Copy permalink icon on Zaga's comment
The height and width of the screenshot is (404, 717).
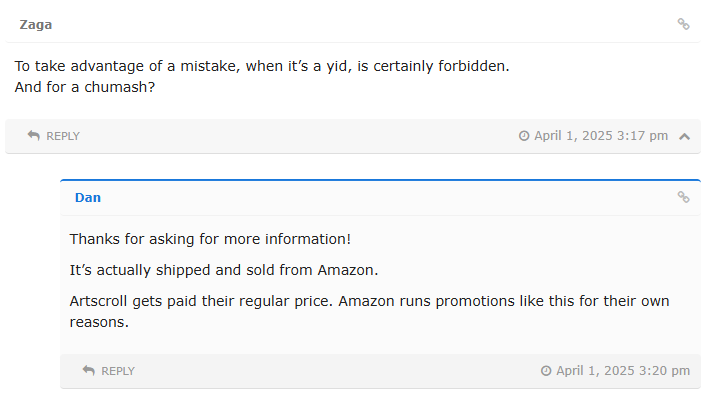(683, 24)
